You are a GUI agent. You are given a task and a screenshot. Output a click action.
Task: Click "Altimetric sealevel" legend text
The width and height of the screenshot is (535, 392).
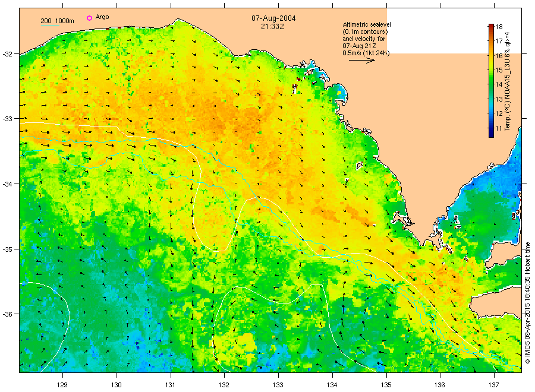367,24
